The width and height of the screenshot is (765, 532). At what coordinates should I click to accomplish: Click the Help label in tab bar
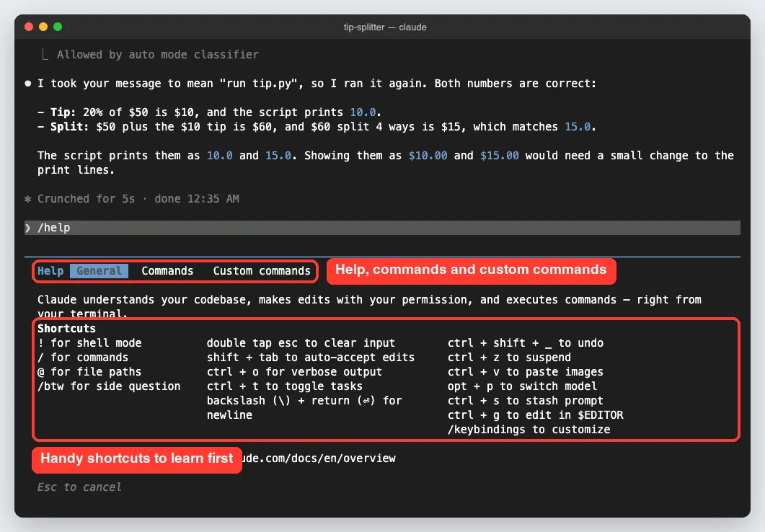50,270
